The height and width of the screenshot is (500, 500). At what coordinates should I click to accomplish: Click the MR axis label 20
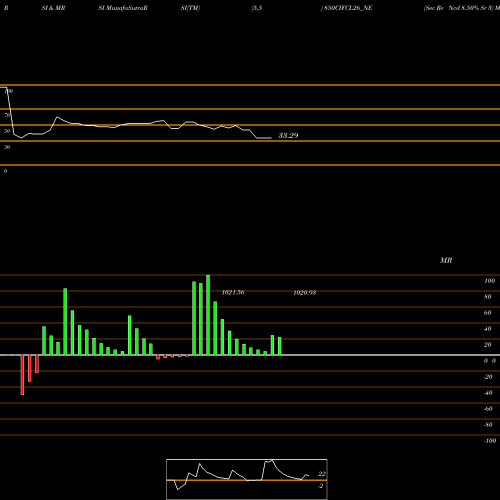pyautogui.click(x=488, y=345)
